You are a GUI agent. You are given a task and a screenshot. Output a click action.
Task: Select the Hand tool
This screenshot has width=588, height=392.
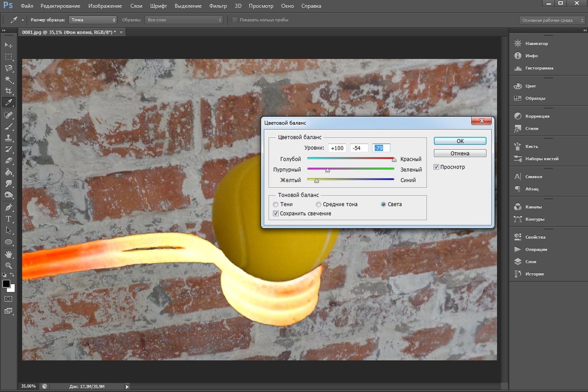(x=9, y=254)
